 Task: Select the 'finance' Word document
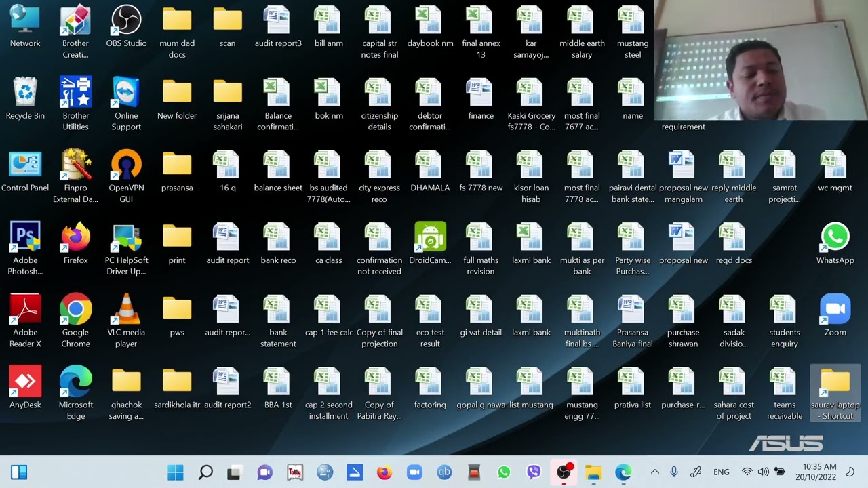point(481,99)
